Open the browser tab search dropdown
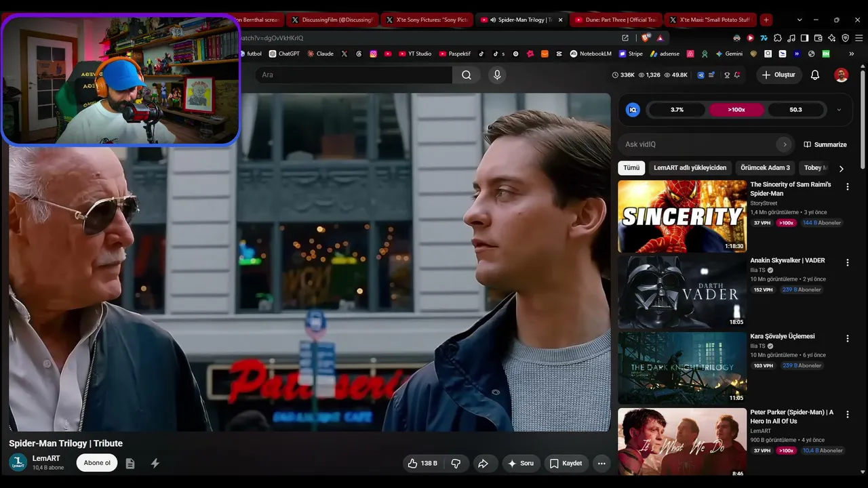Screen dimensions: 868x488 (x=800, y=20)
